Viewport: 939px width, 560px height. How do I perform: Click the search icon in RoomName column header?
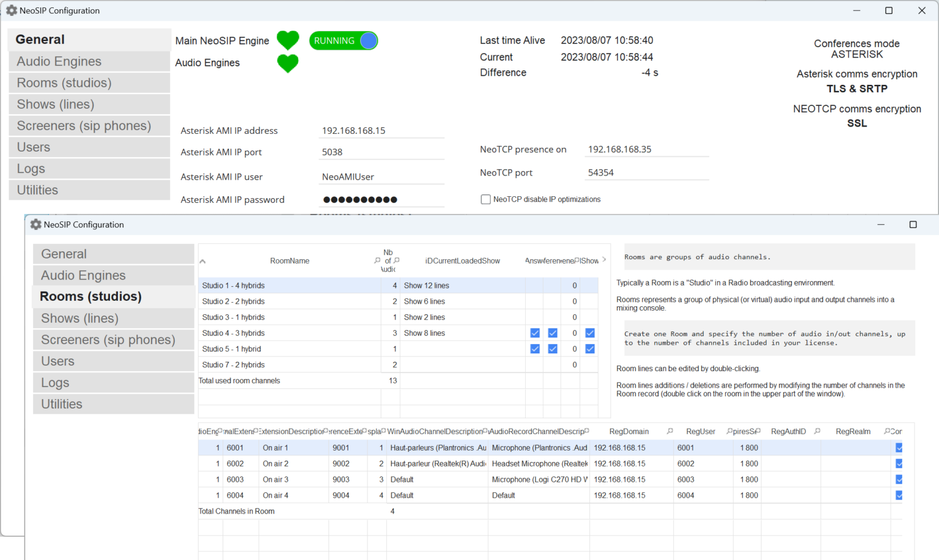[377, 260]
